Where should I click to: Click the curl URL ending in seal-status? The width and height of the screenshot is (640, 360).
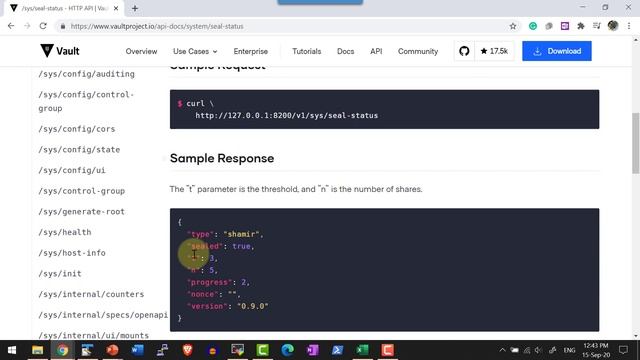point(287,116)
